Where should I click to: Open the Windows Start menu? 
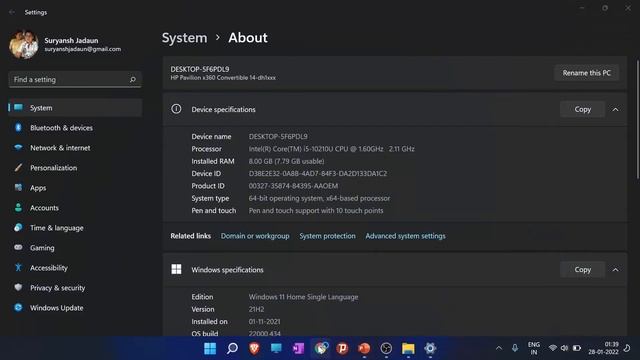click(210, 348)
